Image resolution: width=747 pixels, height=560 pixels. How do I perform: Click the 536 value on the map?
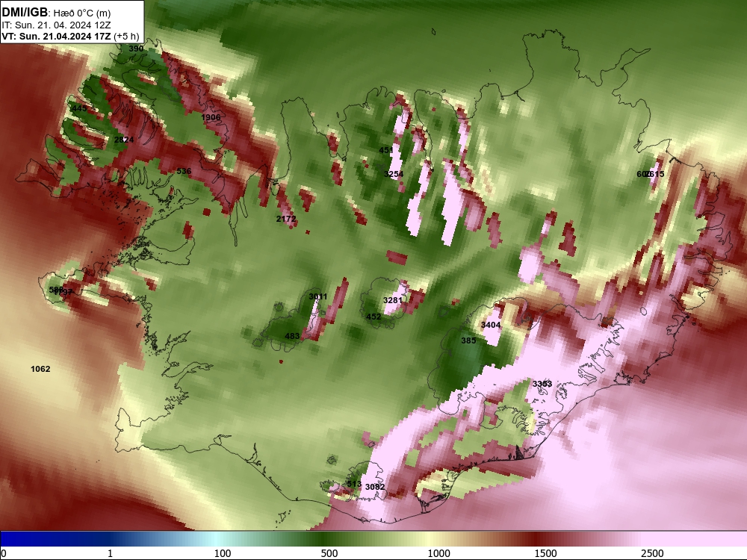(x=184, y=171)
